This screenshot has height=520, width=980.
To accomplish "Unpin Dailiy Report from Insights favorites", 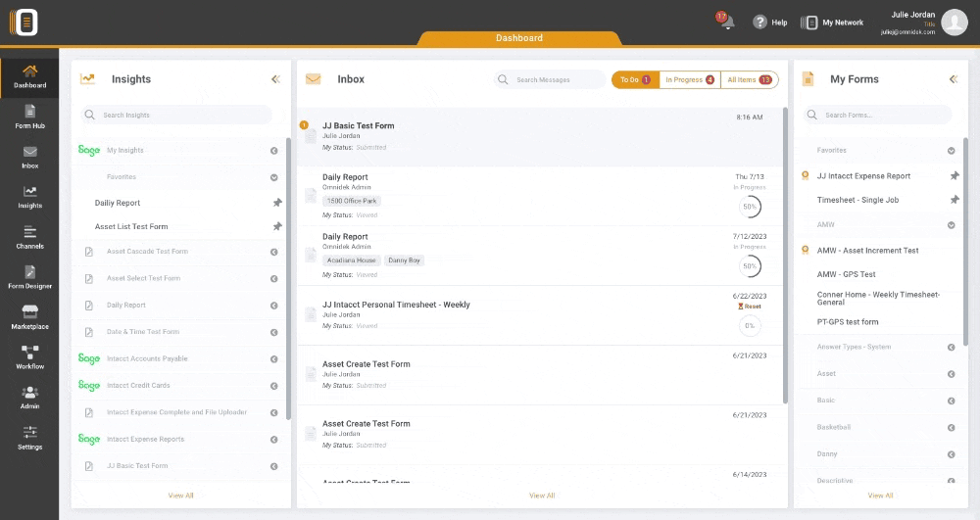I will click(x=277, y=203).
